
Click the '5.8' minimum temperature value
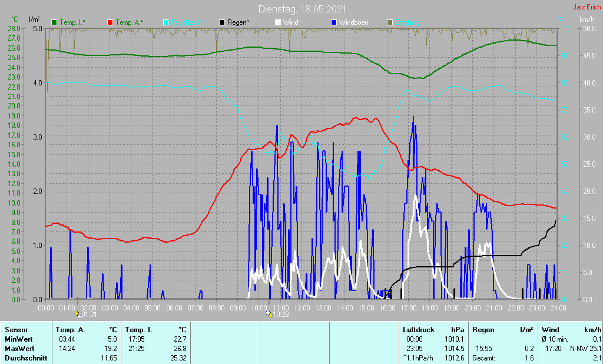click(112, 339)
